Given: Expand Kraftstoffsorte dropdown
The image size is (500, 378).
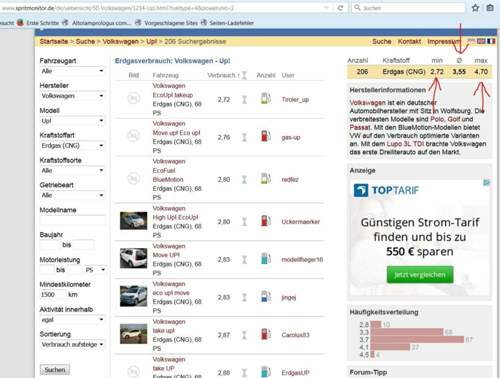Looking at the screenshot, I should 72,170.
